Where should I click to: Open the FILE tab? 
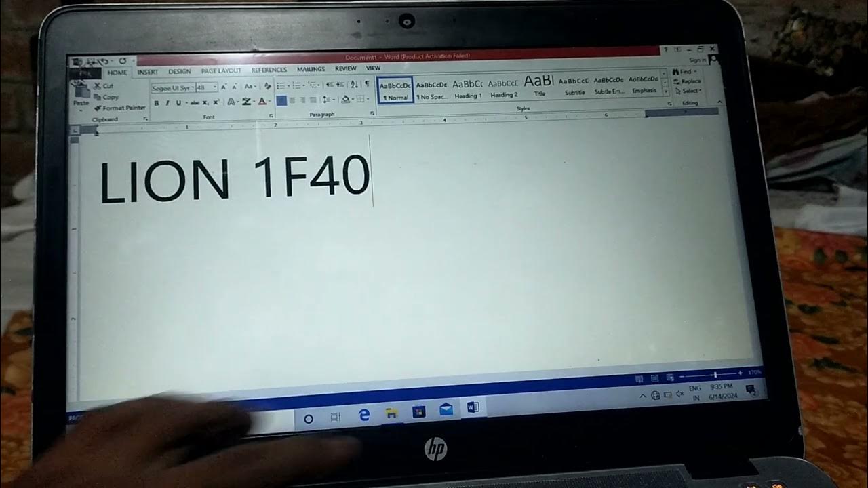click(85, 73)
